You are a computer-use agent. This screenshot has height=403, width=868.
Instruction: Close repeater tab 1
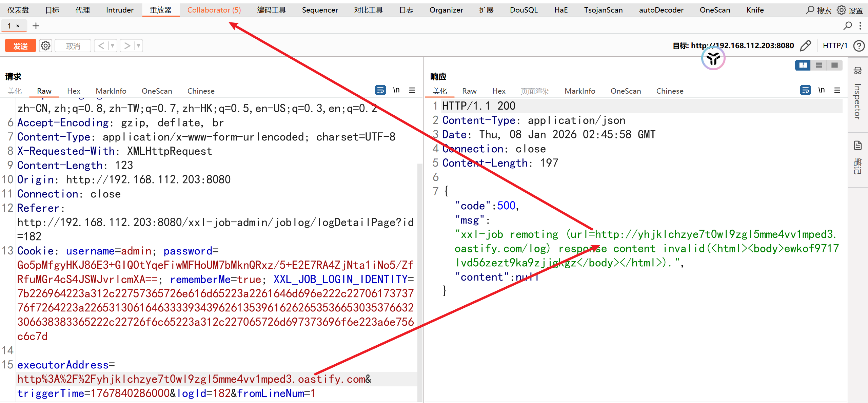click(18, 26)
